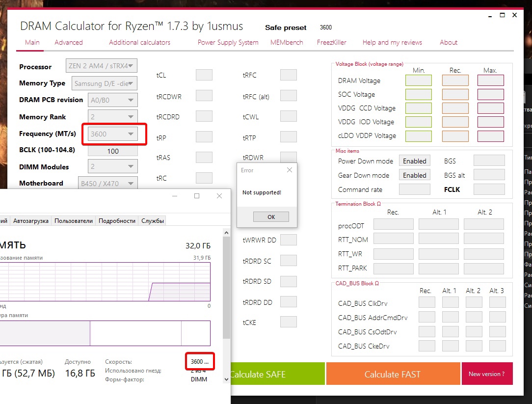Go to Power Supply System tab
This screenshot has height=404, width=532.
(x=228, y=42)
